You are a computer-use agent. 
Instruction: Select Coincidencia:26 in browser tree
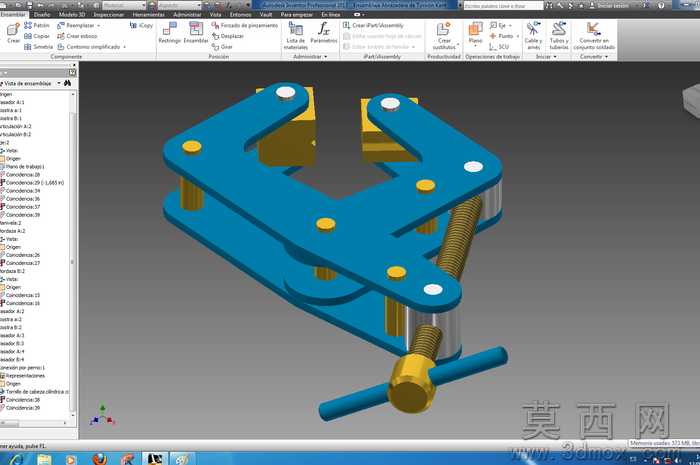point(21,255)
